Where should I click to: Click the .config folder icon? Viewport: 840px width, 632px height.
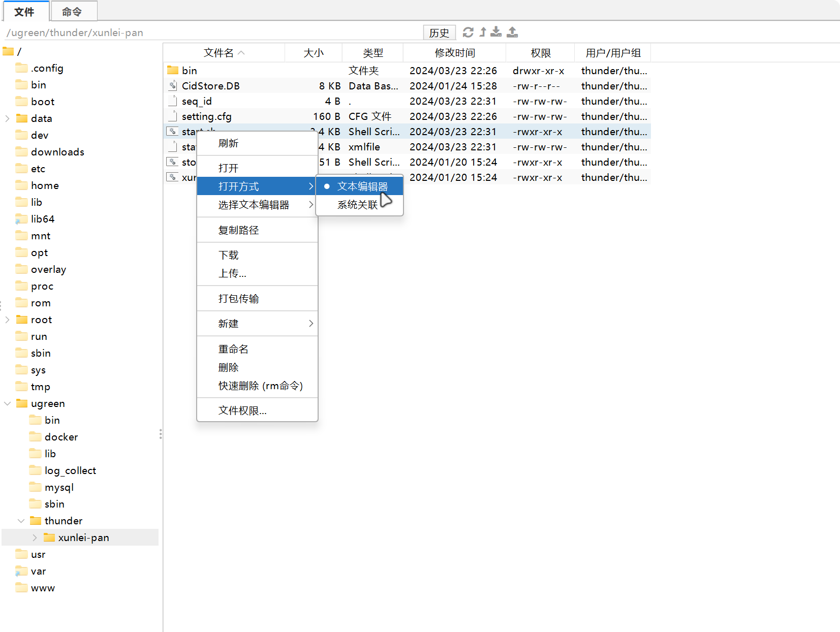coord(22,68)
